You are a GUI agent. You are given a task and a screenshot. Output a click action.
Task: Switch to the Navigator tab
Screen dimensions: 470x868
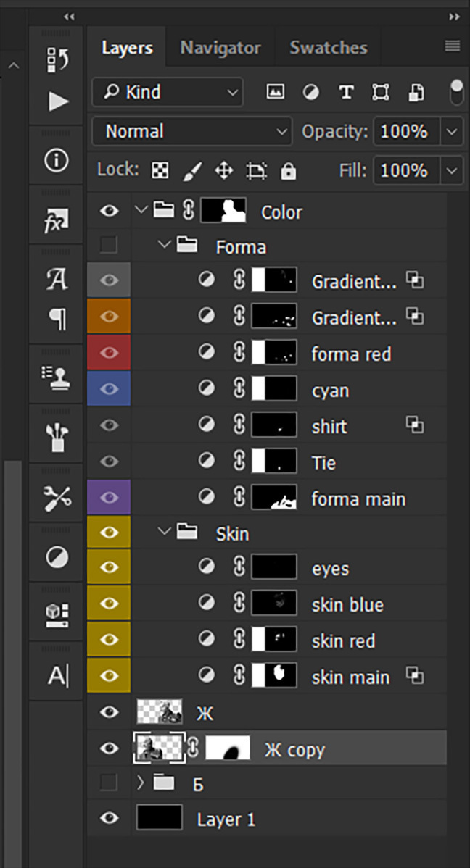220,48
